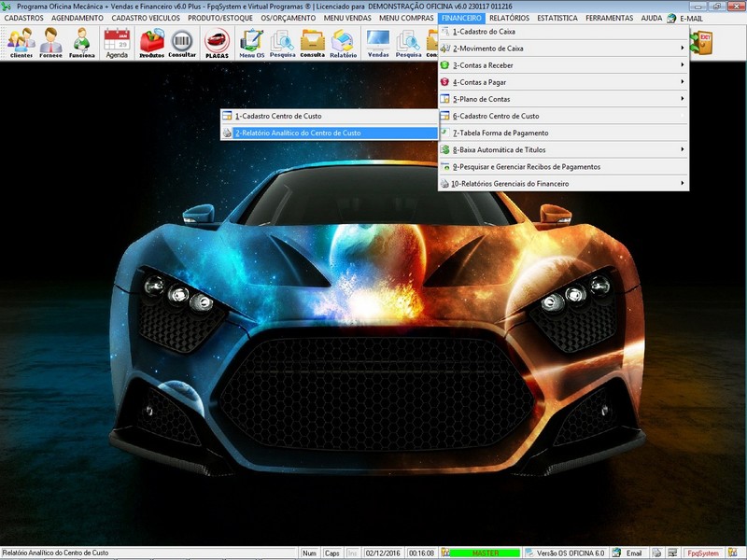
Task: Click the FINANCEIRO menu header
Action: (461, 18)
